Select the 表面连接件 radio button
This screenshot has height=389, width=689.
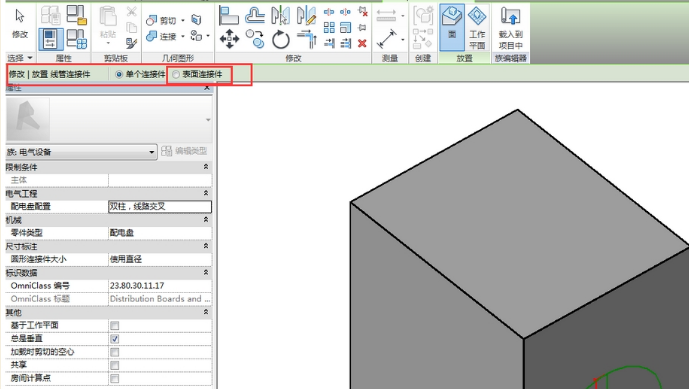click(x=176, y=74)
